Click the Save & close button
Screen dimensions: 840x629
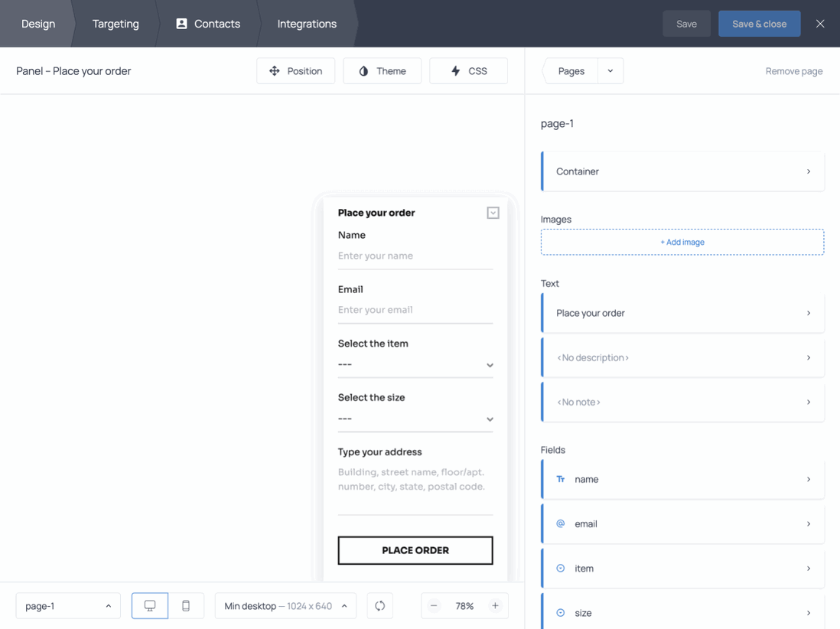click(x=759, y=24)
